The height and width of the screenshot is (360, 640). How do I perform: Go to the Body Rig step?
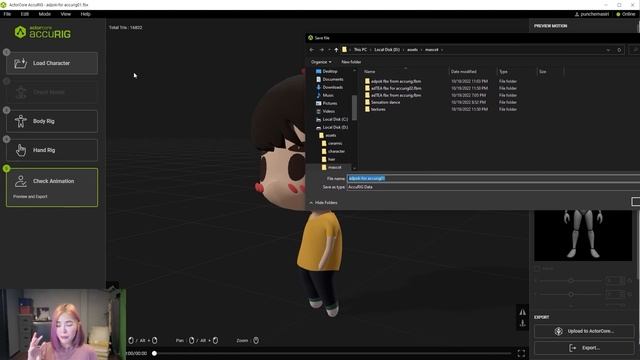pos(52,121)
